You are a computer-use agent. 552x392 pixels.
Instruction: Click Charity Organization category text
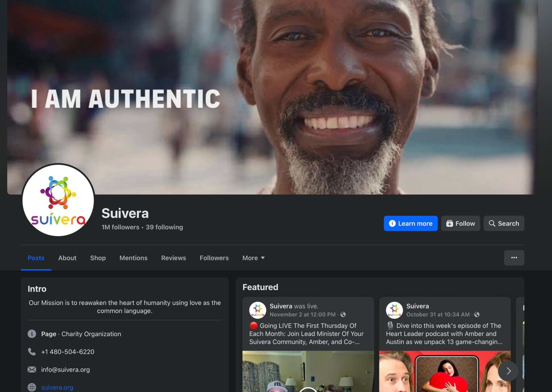point(91,334)
